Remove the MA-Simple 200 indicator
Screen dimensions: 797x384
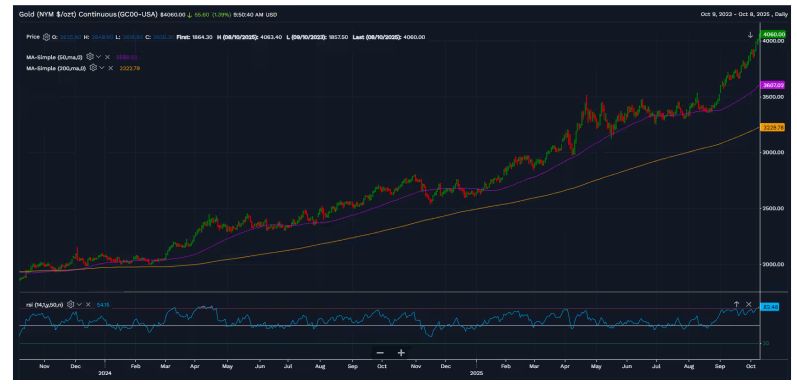tap(110, 67)
